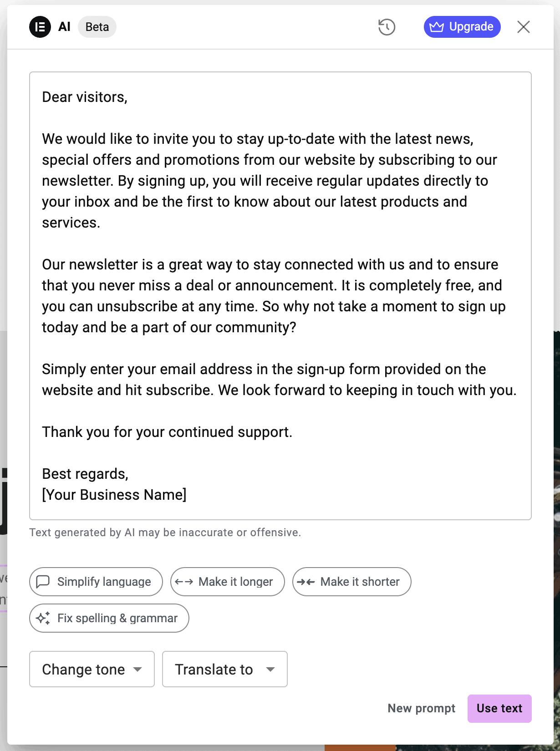Image resolution: width=560 pixels, height=751 pixels.
Task: Click the sparkle Fix spelling & grammar icon
Action: pyautogui.click(x=43, y=618)
